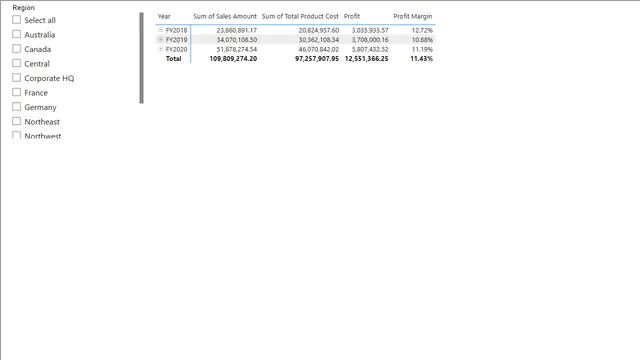Click the Total row label
This screenshot has height=360, width=640.
173,59
